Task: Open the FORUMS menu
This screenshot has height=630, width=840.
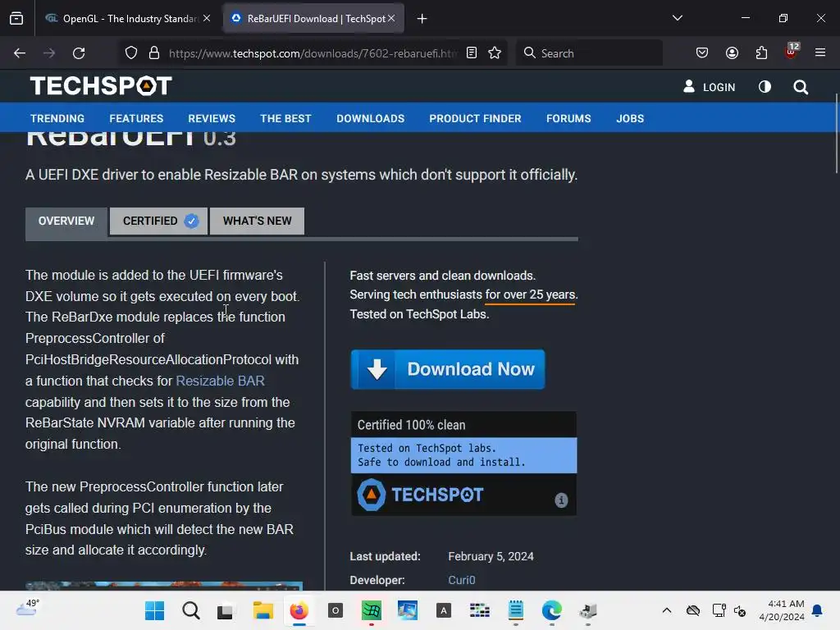Action: coord(568,118)
